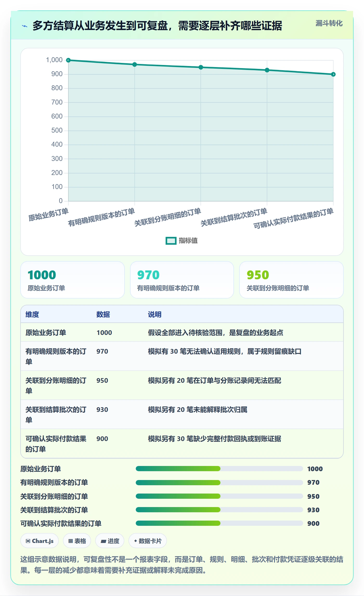Viewport: 364px width, 596px height.
Task: Click the chart data point for 原始业务订单
Action: [x=68, y=60]
